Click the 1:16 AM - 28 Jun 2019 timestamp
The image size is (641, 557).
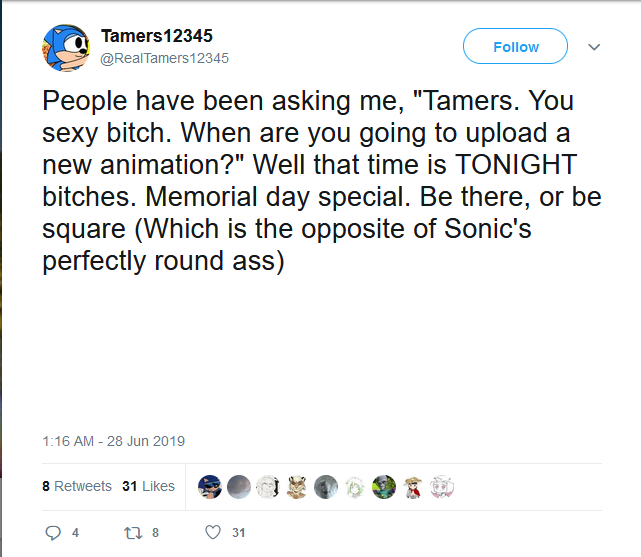113,441
